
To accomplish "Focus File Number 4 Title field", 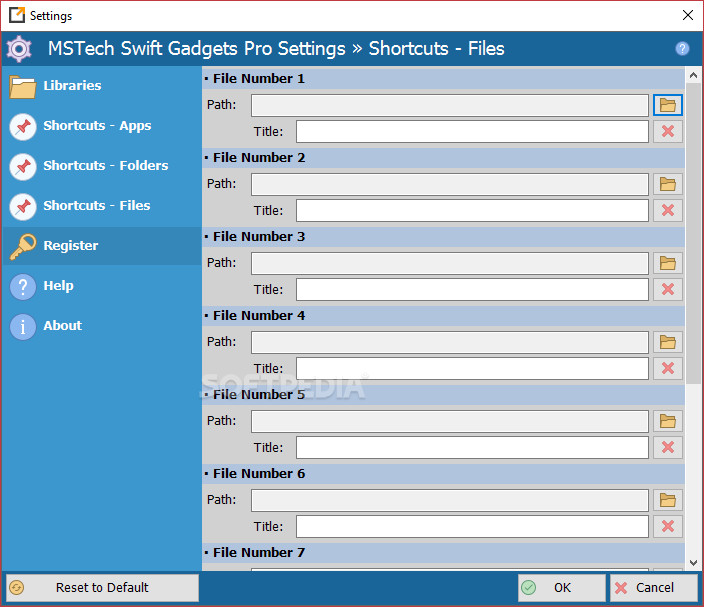I will [472, 369].
